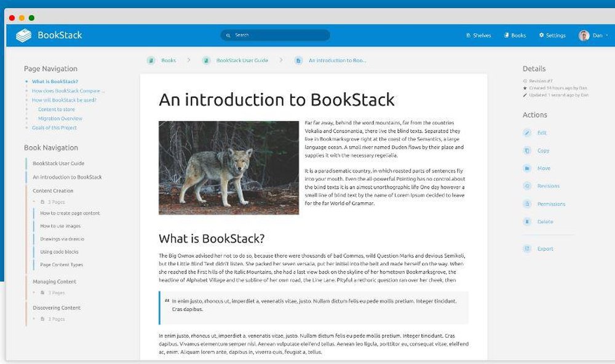615x364 pixels.
Task: Click the search magnifier icon
Action: point(228,35)
